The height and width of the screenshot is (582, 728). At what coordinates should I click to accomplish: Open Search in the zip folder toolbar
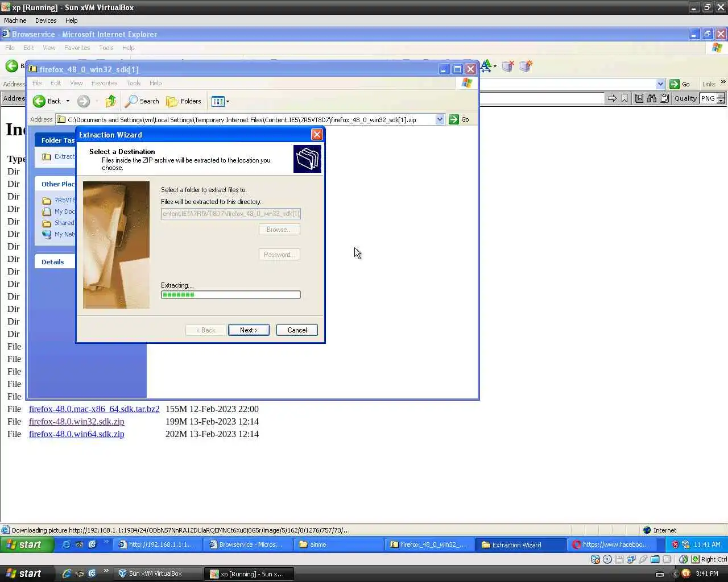pos(142,101)
